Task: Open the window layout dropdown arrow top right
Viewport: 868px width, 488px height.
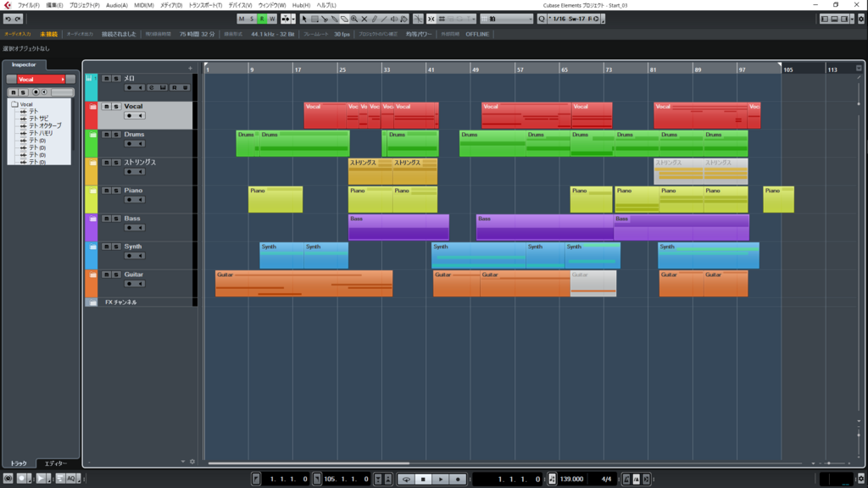Action: pos(852,19)
